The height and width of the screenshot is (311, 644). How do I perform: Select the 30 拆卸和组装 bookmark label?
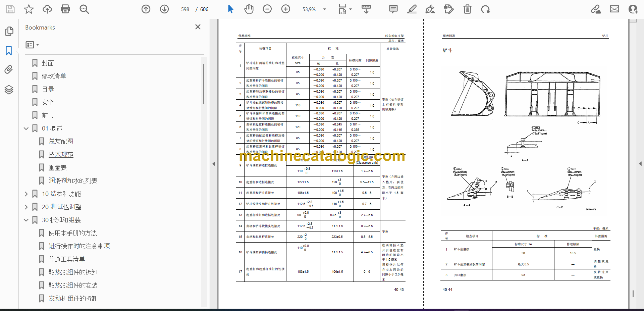[x=61, y=220]
